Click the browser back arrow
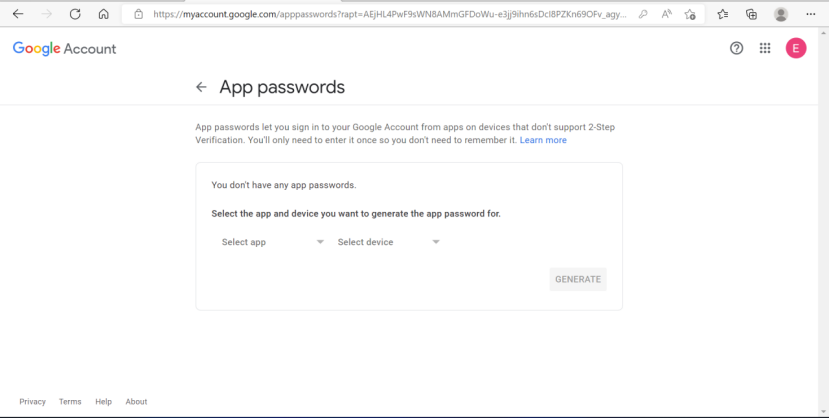This screenshot has height=418, width=830. [x=18, y=14]
